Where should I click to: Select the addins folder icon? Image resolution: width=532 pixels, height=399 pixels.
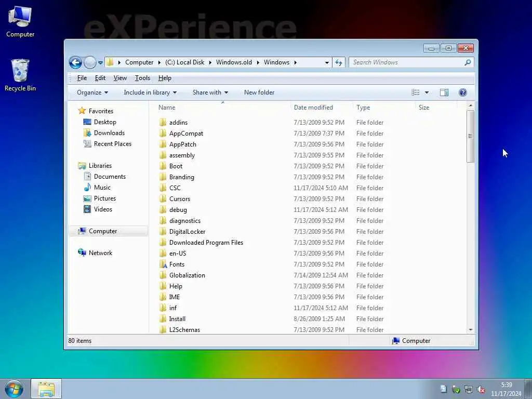[x=163, y=123]
